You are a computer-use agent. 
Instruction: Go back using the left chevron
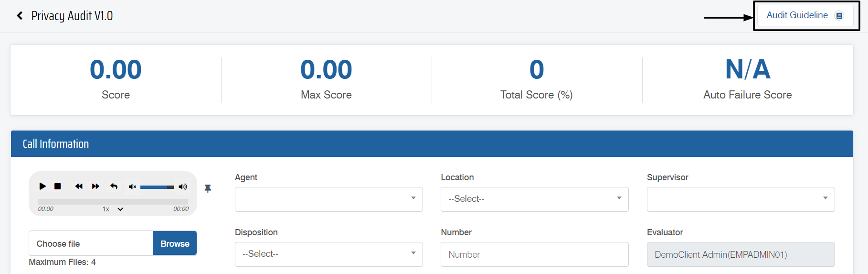[20, 16]
